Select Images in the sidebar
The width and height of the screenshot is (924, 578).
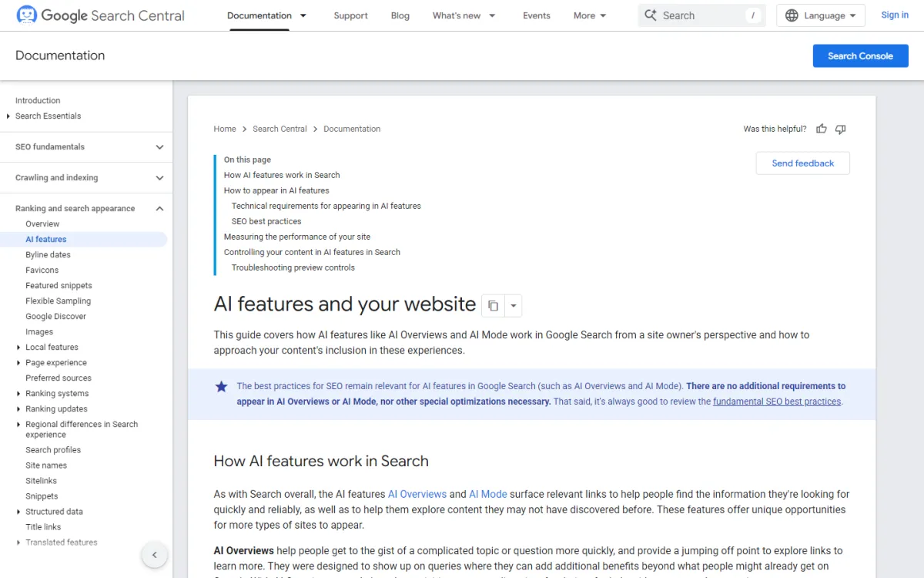tap(39, 332)
